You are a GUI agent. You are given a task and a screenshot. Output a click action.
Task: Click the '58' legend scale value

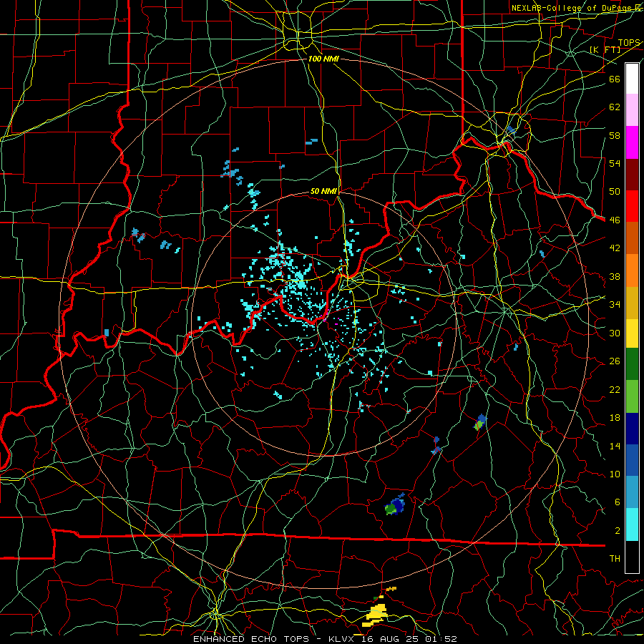point(615,135)
